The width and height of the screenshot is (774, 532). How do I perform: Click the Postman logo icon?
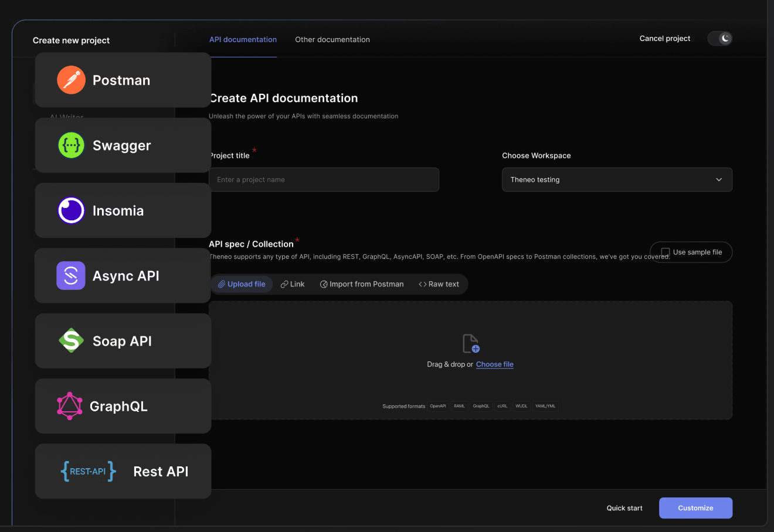point(71,80)
